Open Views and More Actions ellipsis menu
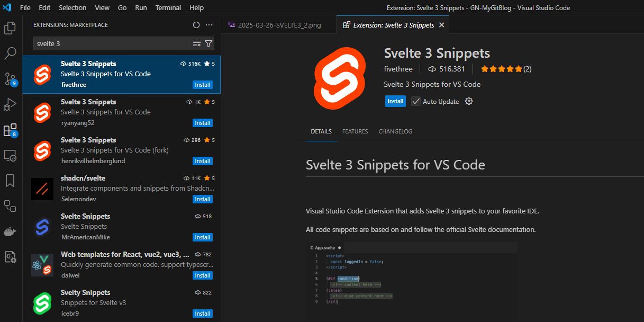Viewport: 644px width, 322px height. 209,25
